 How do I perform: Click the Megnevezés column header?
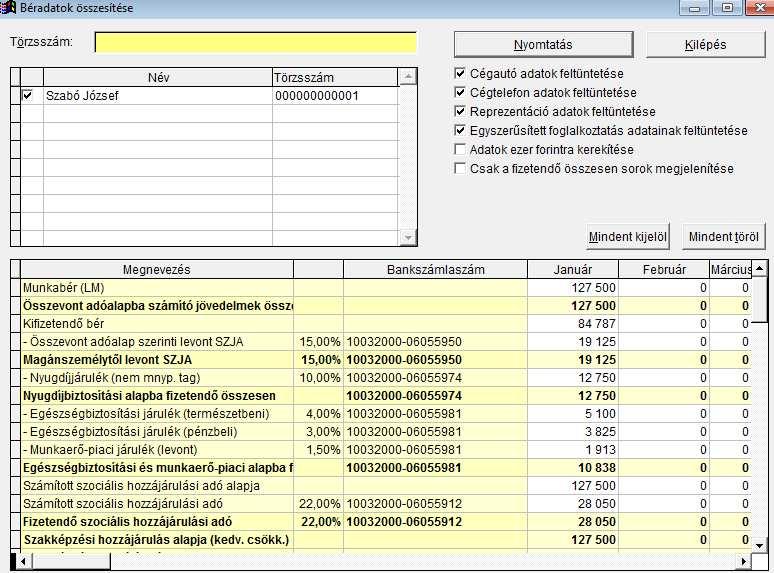156,269
